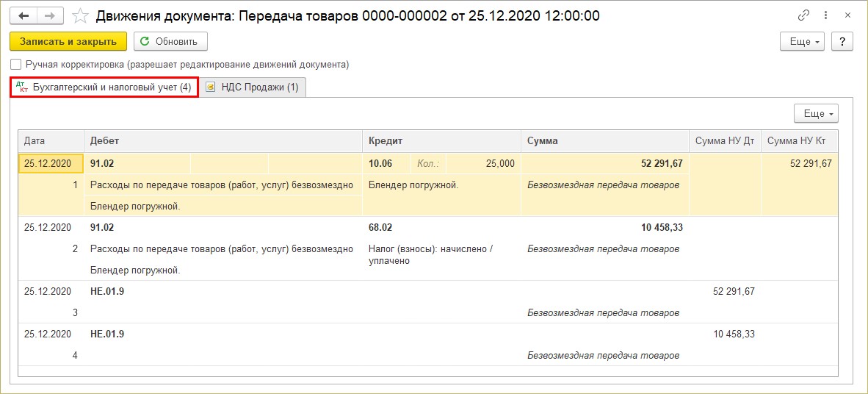
Task: Click the back navigation arrow
Action: coord(23,15)
